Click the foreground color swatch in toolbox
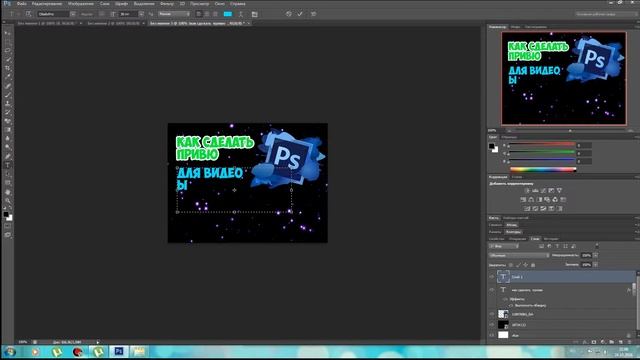This screenshot has width=640, height=360. 6,214
